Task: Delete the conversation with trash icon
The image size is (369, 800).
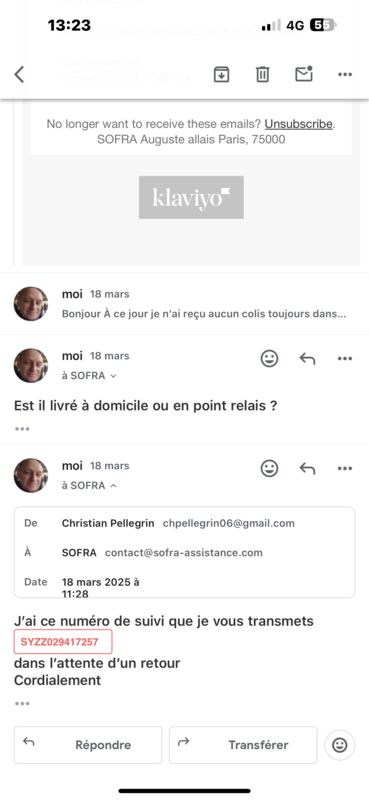Action: pyautogui.click(x=262, y=74)
